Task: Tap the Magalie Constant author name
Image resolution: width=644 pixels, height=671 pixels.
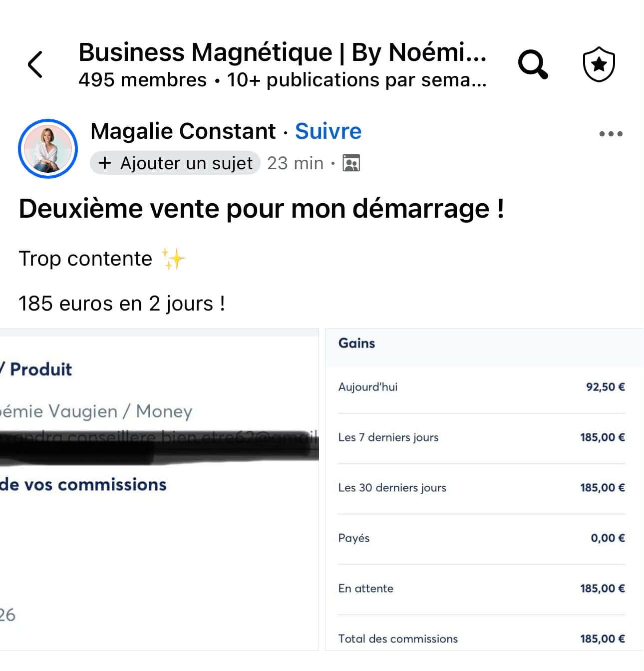Action: [183, 131]
